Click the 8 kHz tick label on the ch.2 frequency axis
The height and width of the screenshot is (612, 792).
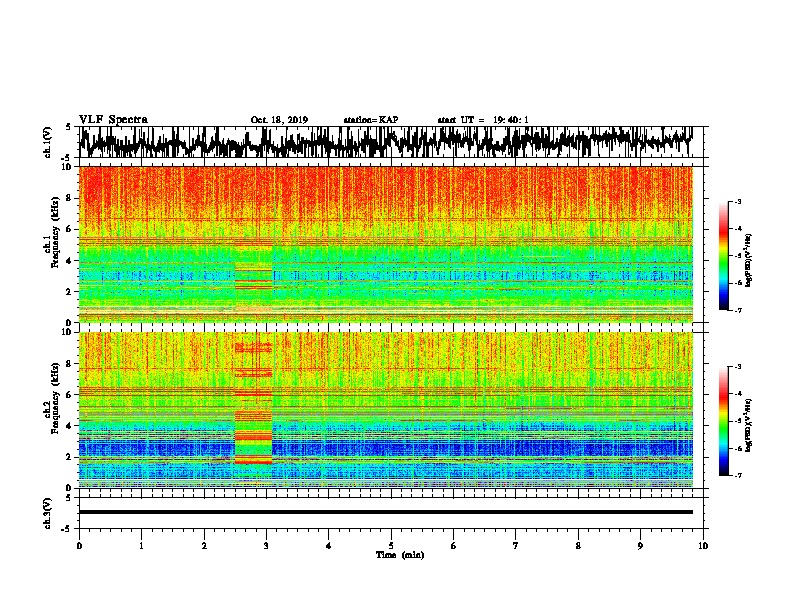(70, 364)
